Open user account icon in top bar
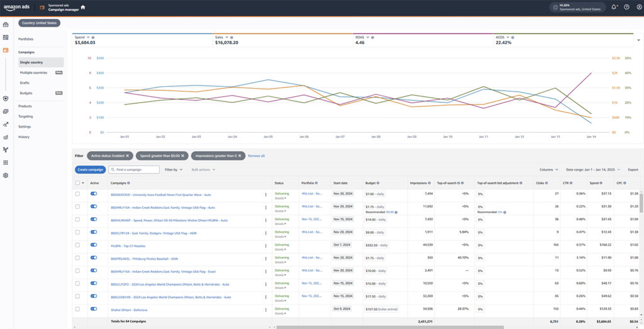Image resolution: width=644 pixels, height=329 pixels. click(639, 7)
